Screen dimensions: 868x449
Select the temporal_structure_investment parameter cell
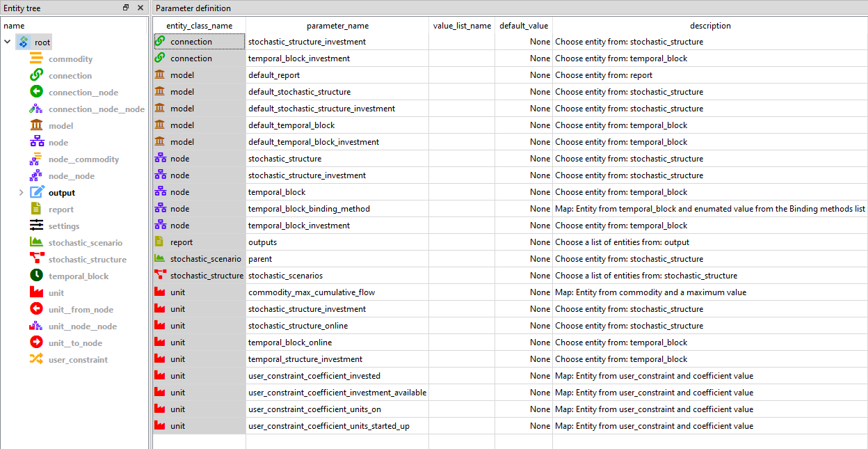(337, 359)
